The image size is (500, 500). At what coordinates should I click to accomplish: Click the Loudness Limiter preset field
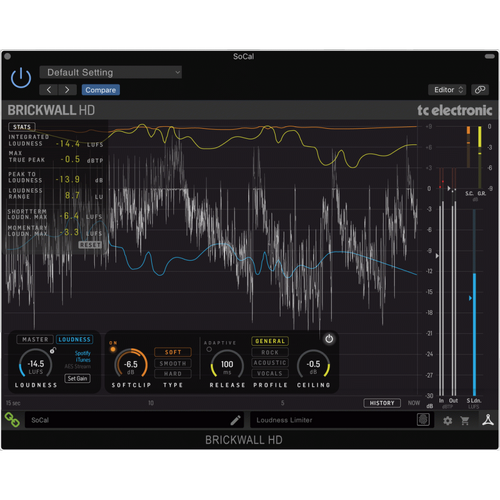point(342,420)
